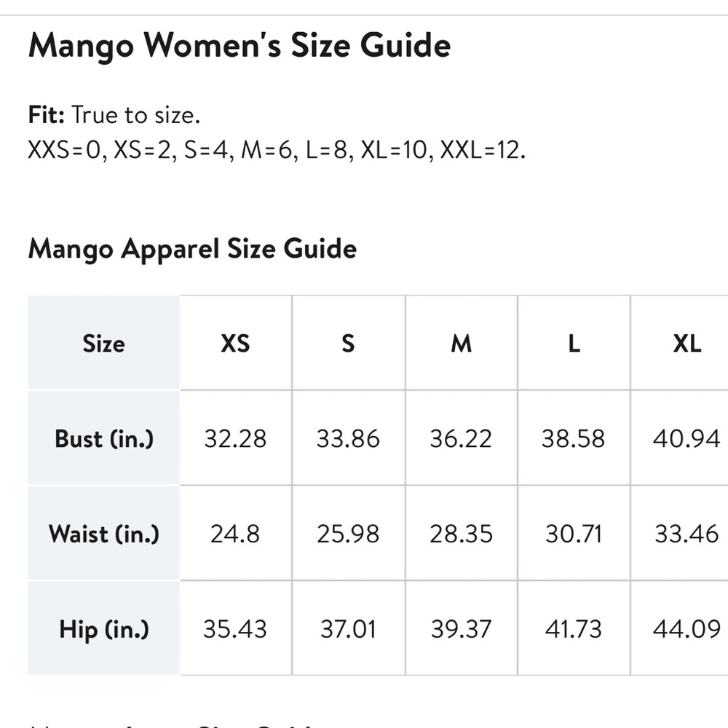Select the 25.98 waist value for S
The height and width of the screenshot is (728, 728).
(x=348, y=534)
